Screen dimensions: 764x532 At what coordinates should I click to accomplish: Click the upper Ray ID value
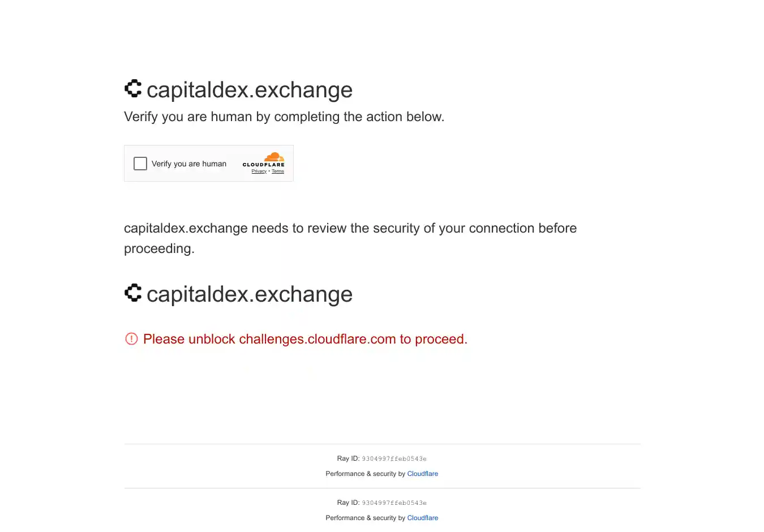pos(394,459)
